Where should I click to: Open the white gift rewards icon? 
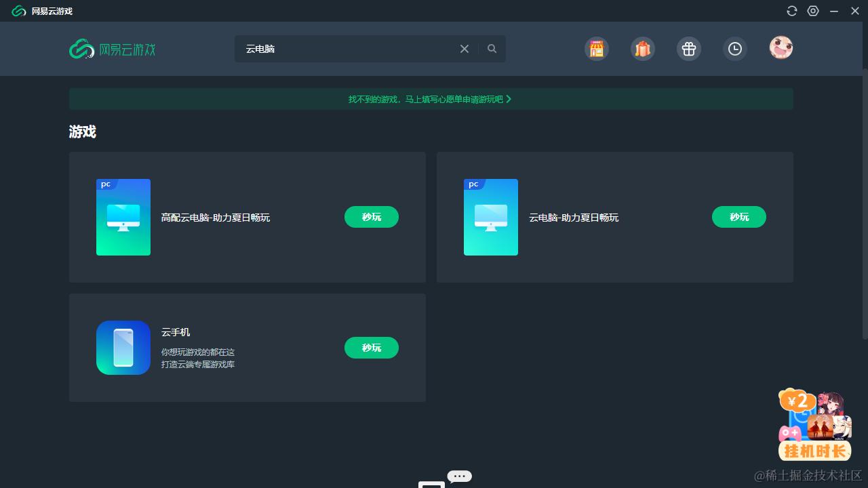689,49
